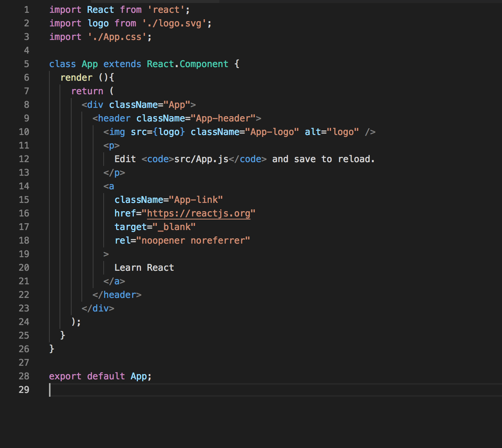Click the 'src/App.js' text inside code tag
The height and width of the screenshot is (448, 502).
point(202,159)
